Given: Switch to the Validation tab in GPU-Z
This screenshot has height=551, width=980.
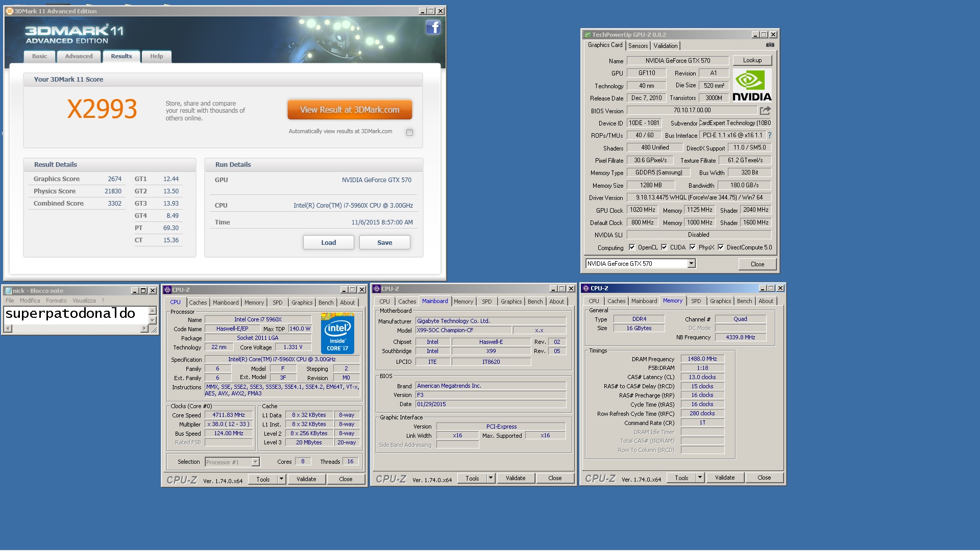Looking at the screenshot, I should point(666,46).
